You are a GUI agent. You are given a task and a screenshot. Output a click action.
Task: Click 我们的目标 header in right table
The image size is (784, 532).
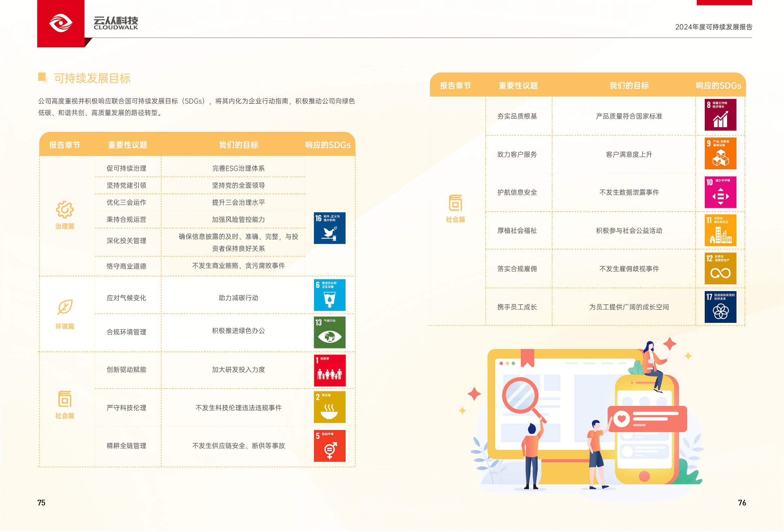pos(629,86)
